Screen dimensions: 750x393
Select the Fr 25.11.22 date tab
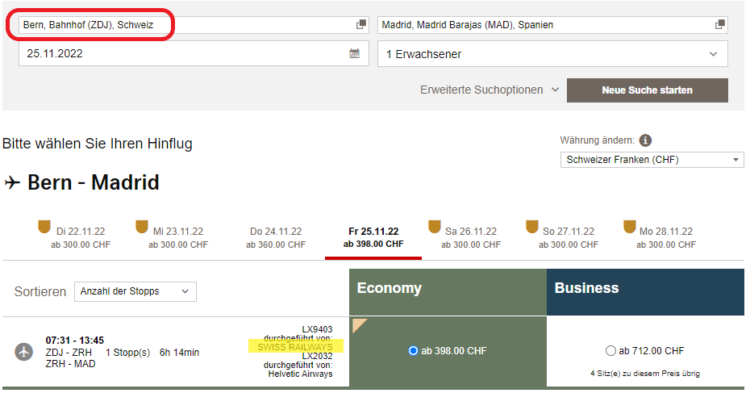click(373, 238)
